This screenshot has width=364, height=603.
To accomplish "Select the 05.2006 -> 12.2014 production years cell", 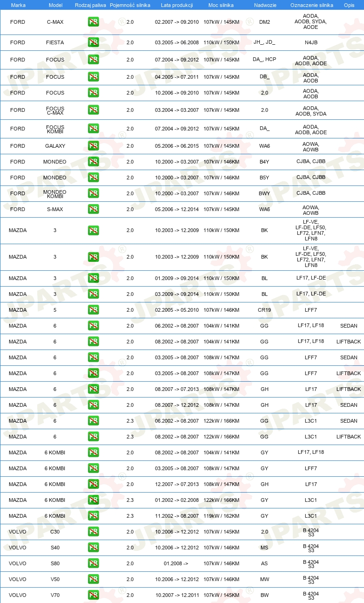I will click(x=177, y=209).
